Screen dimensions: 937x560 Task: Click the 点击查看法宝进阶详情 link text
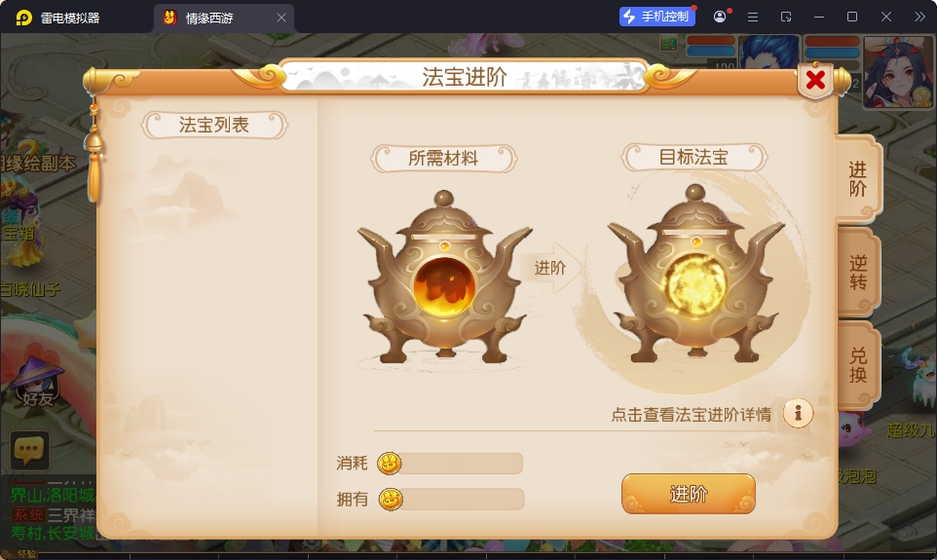(x=691, y=414)
